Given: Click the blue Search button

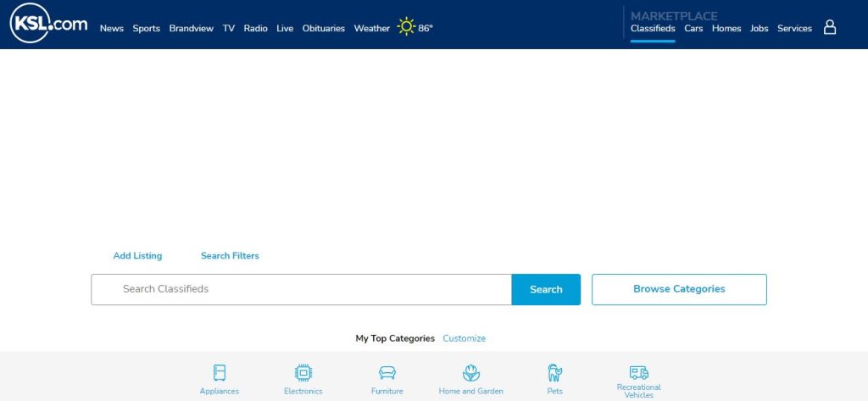Looking at the screenshot, I should (x=546, y=289).
